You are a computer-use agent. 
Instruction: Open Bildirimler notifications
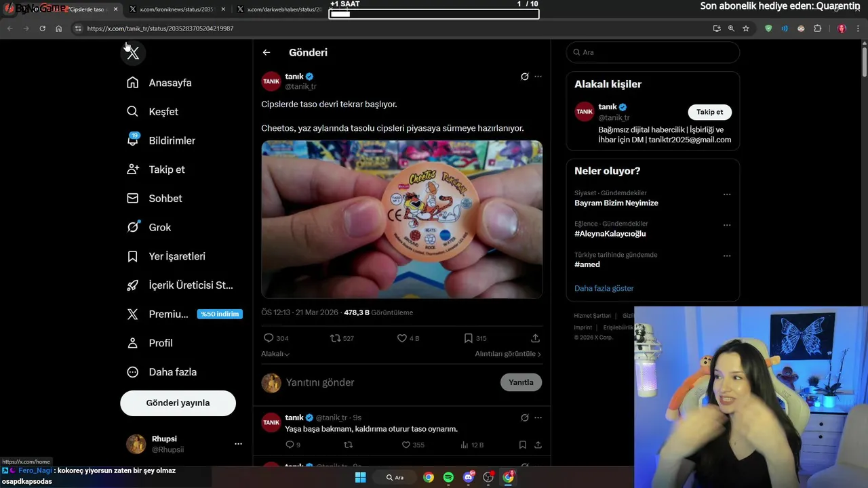[x=161, y=140]
